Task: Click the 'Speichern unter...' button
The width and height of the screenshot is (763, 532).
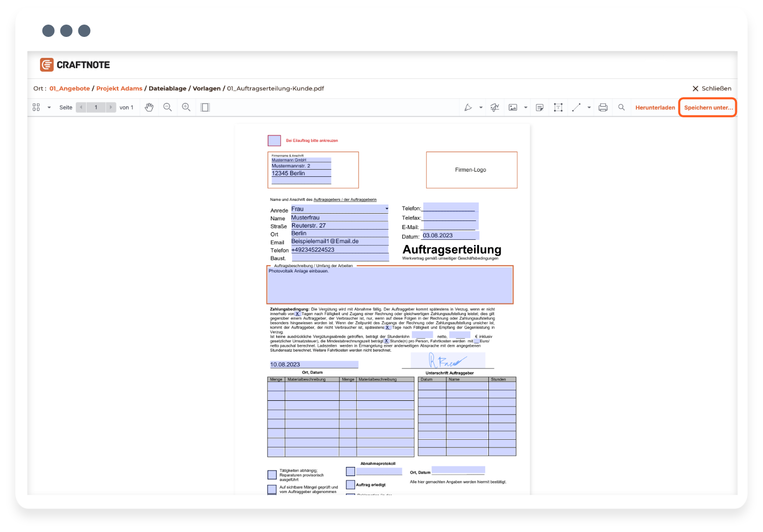Action: [x=708, y=108]
